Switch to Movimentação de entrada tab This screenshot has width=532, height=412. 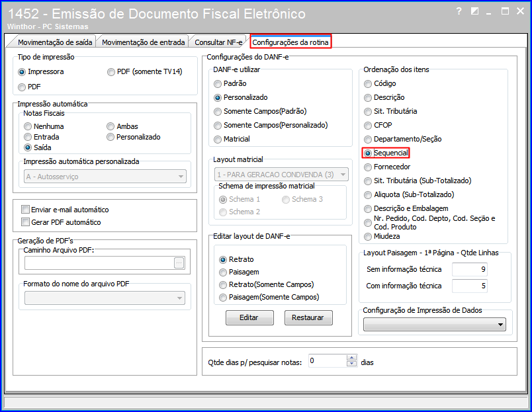click(143, 42)
